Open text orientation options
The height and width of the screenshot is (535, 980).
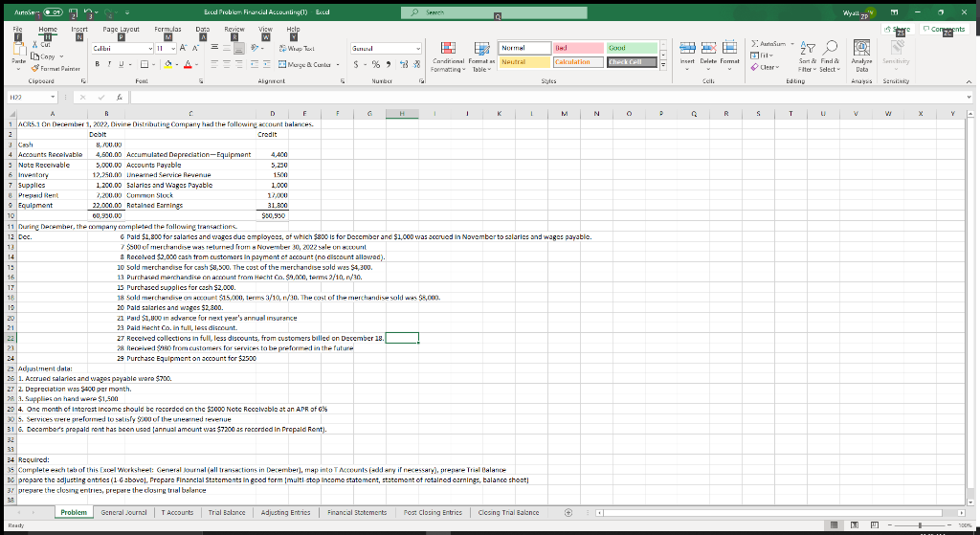[255, 48]
